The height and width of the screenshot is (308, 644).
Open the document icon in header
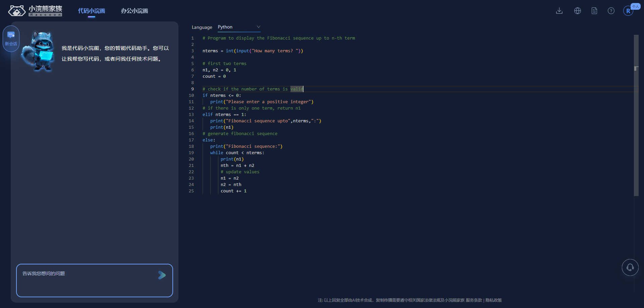click(594, 11)
